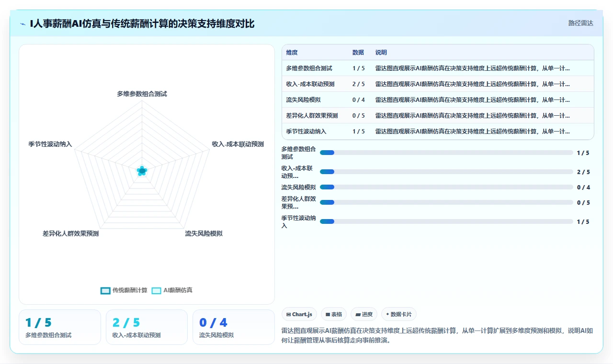Click the 2 / 5 value in the table
613x364 pixels.
tap(359, 84)
